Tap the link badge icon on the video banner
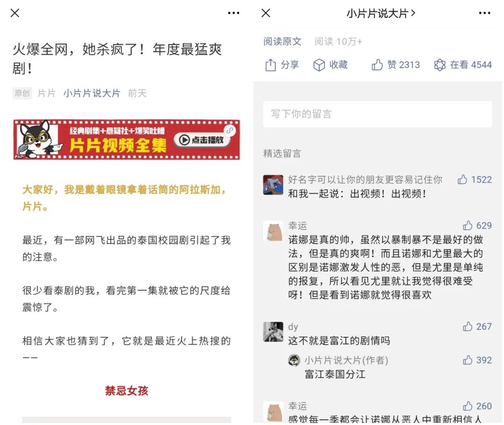 [x=230, y=130]
